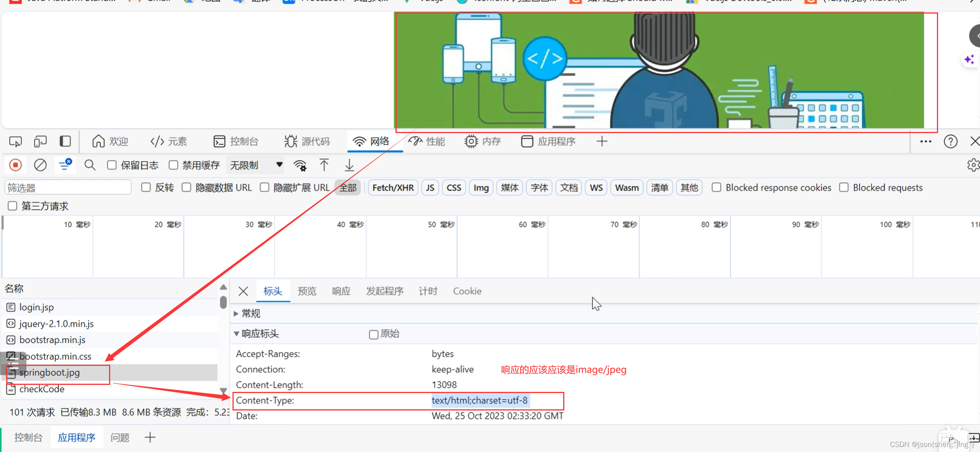Switch to the 预览 tab

307,291
